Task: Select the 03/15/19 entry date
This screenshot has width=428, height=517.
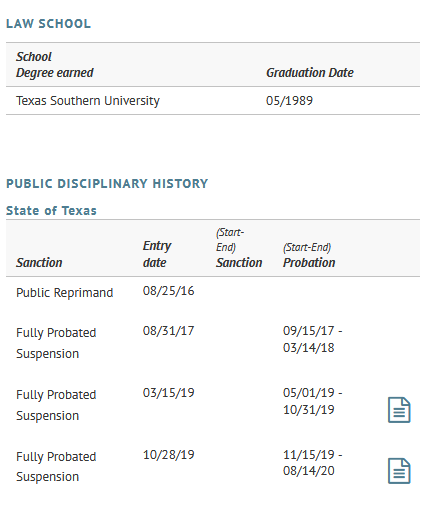Action: (x=168, y=393)
